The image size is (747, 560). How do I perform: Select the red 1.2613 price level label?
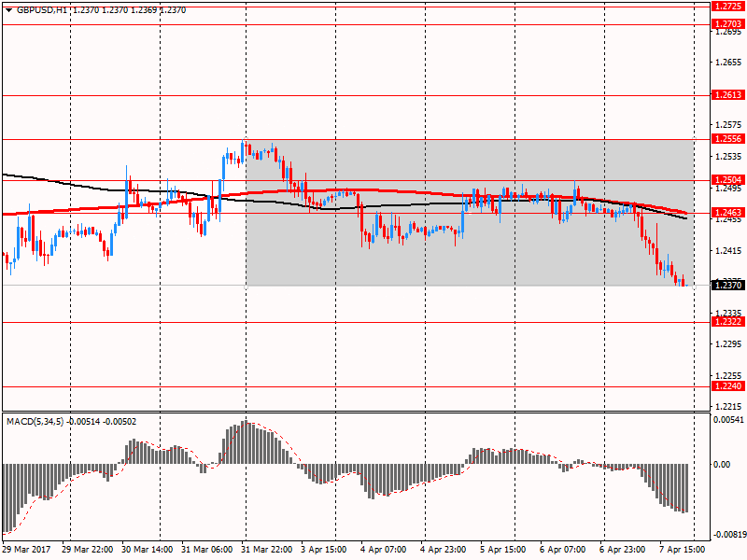click(x=728, y=95)
